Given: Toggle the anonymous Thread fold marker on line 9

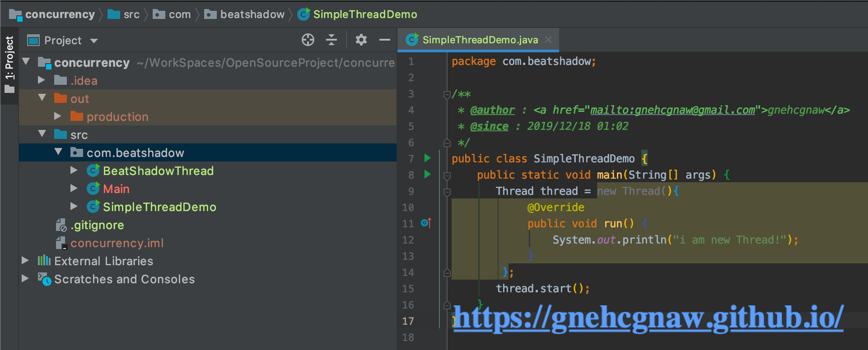Looking at the screenshot, I should click(x=447, y=192).
